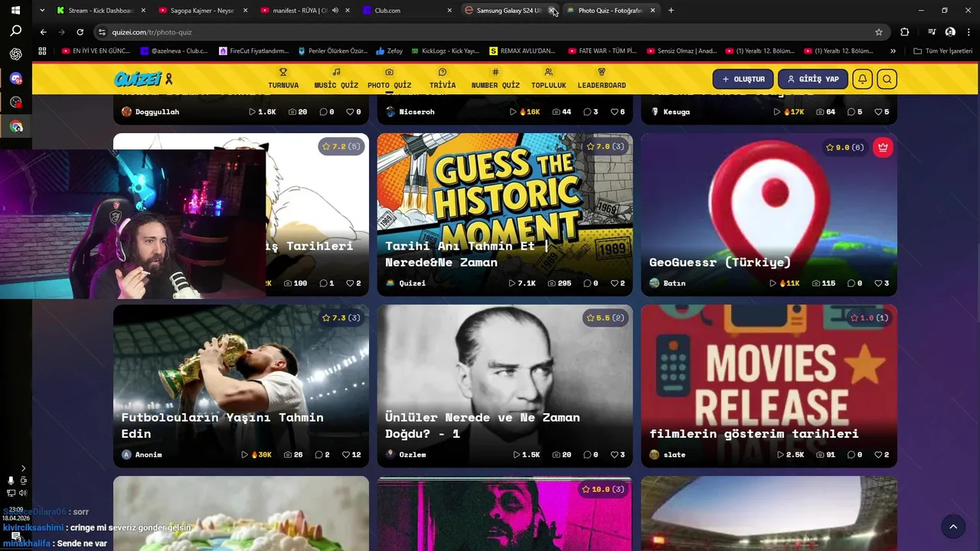Open the Leaderboard medal section
Viewport: 980px width, 551px height.
[x=602, y=79]
